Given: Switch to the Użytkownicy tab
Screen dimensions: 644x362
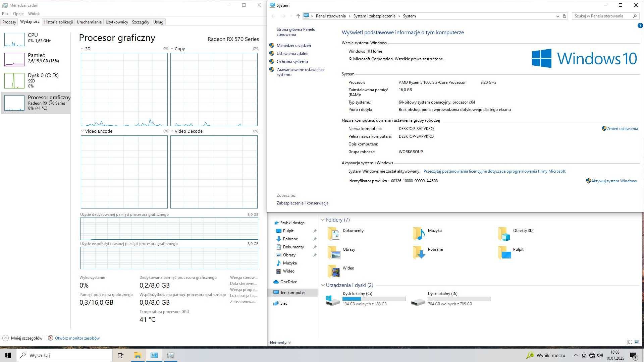Looking at the screenshot, I should click(117, 22).
